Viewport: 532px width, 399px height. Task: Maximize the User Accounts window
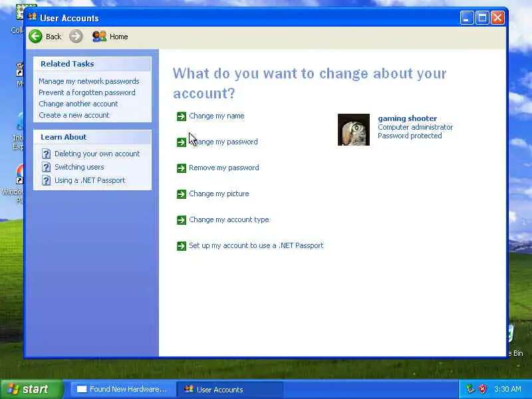point(482,18)
